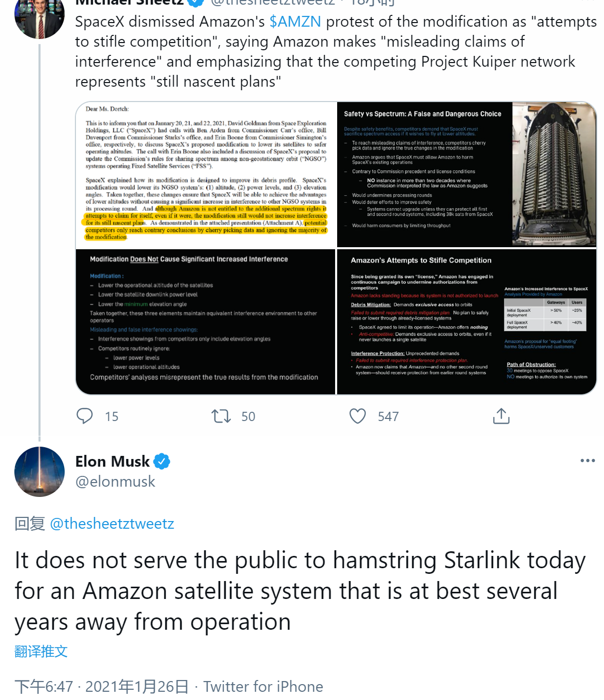
Task: Click Elon Musk's tweet text about Starlink
Action: (x=300, y=591)
